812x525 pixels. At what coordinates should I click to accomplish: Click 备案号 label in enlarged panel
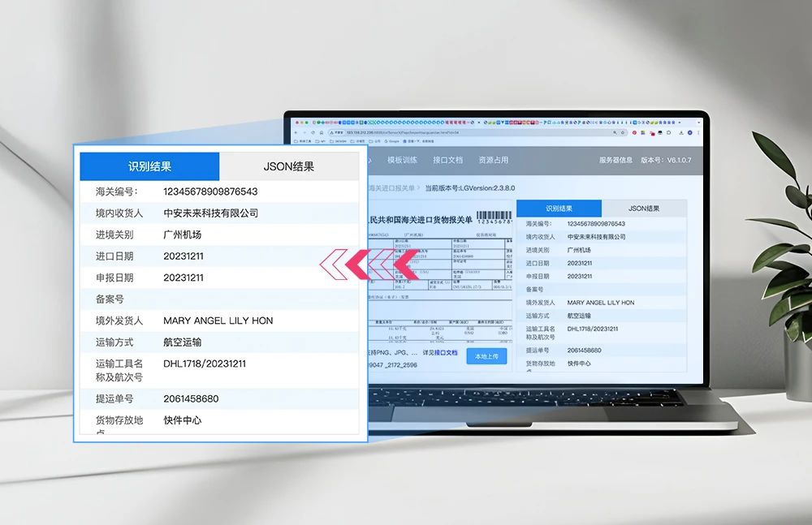click(110, 299)
